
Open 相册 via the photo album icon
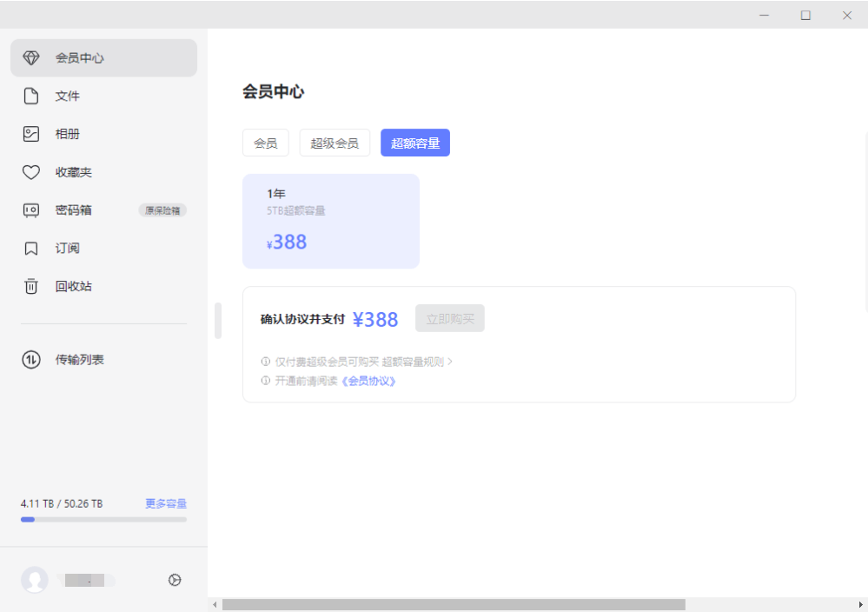(32, 134)
